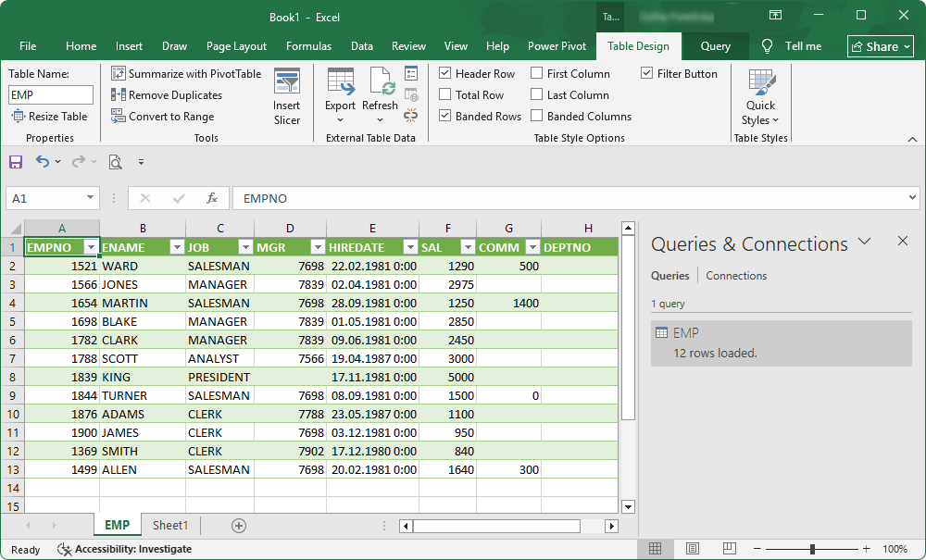Image resolution: width=926 pixels, height=560 pixels.
Task: Select column header E
Action: coord(372,229)
